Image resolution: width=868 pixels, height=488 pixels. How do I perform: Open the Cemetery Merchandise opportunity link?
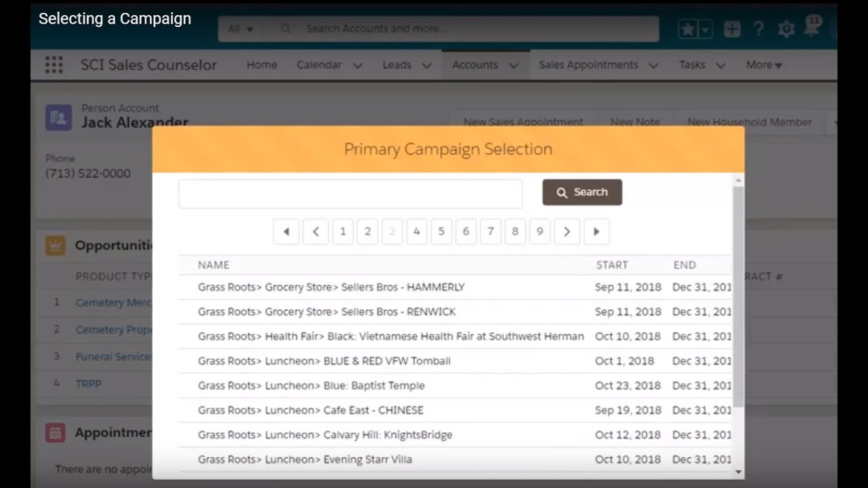[113, 303]
